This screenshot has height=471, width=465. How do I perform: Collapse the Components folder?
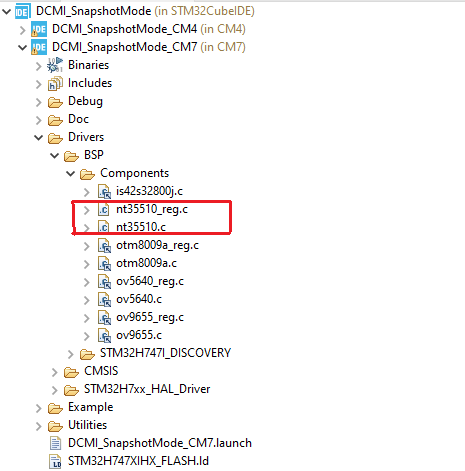pyautogui.click(x=71, y=174)
